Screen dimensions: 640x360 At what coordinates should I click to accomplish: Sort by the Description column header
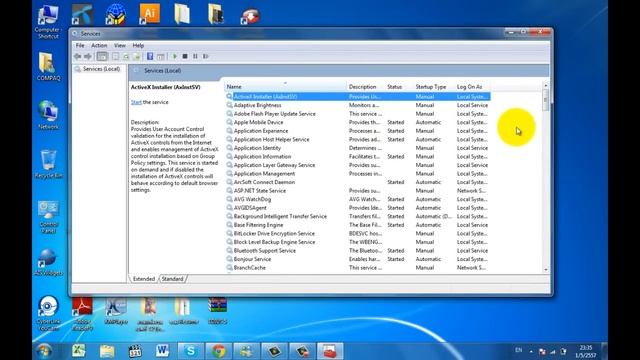(x=365, y=87)
